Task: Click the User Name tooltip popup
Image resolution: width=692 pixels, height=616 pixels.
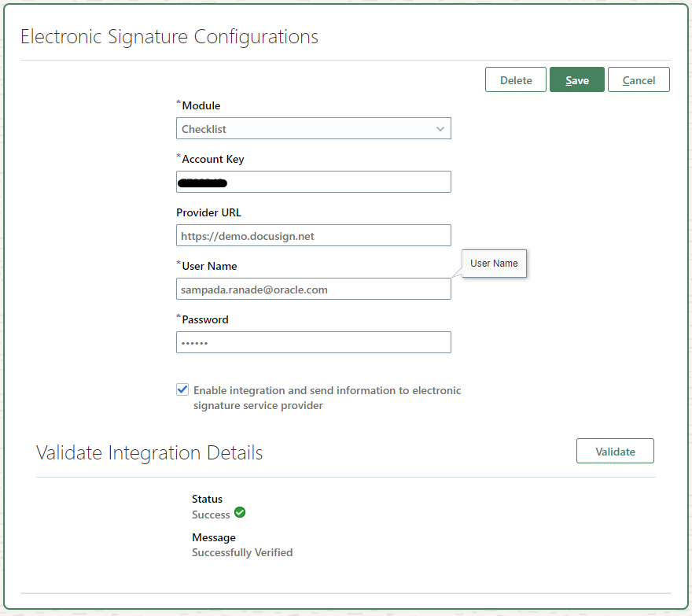Action: click(494, 264)
